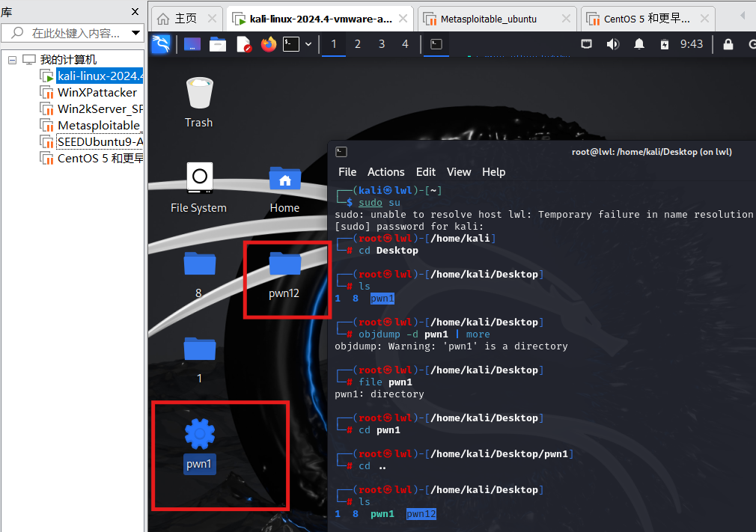The width and height of the screenshot is (756, 532).
Task: Open terminal emulator from panel
Action: pyautogui.click(x=290, y=44)
